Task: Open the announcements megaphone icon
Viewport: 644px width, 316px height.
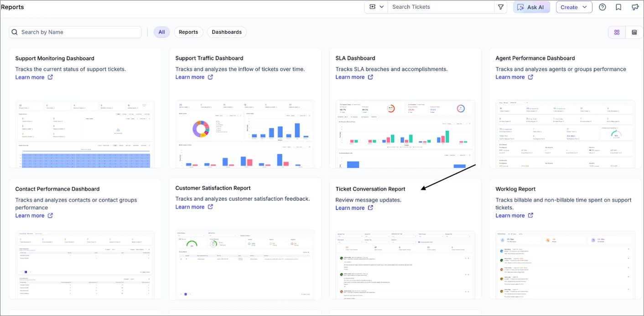Action: click(x=635, y=7)
